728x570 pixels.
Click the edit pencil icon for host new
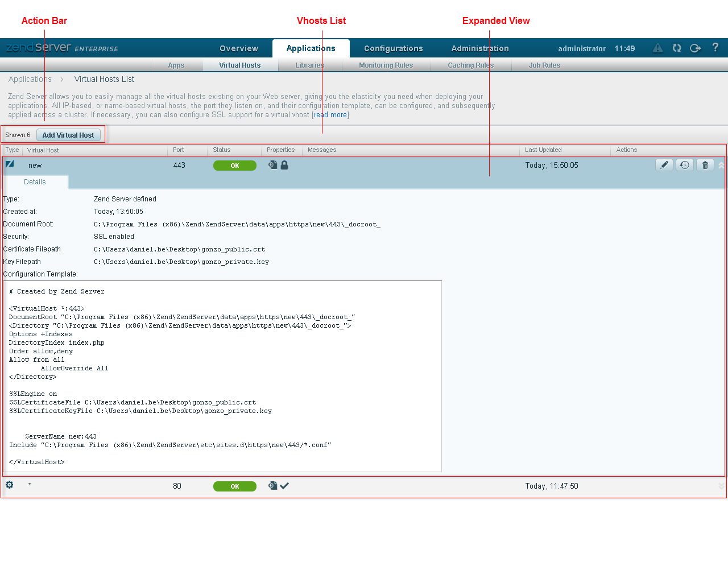664,165
